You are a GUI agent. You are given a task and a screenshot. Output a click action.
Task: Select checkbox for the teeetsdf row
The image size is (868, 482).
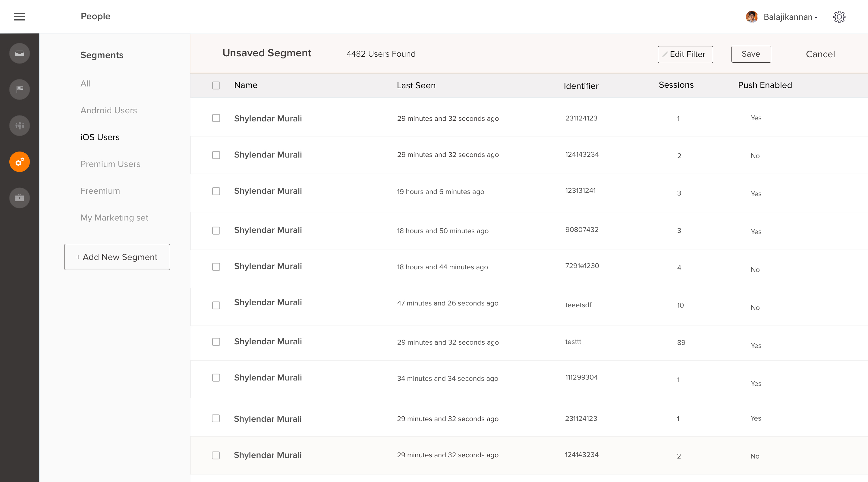[x=216, y=305]
